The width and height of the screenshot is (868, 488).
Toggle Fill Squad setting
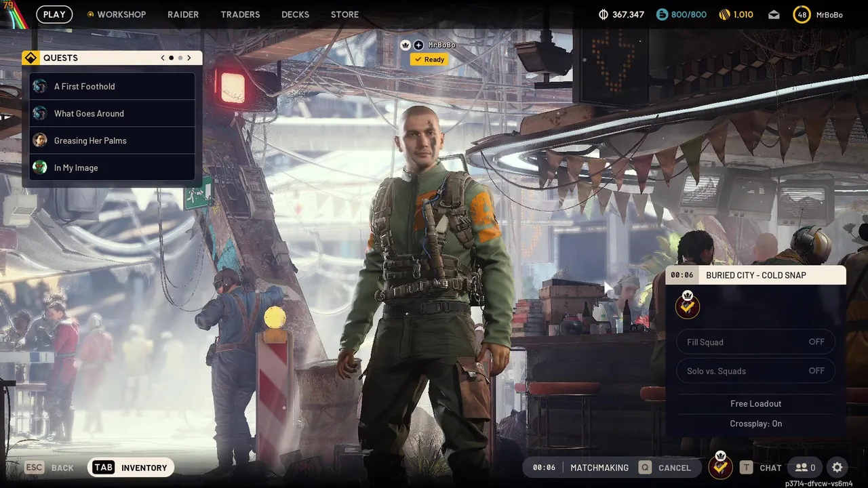(755, 342)
